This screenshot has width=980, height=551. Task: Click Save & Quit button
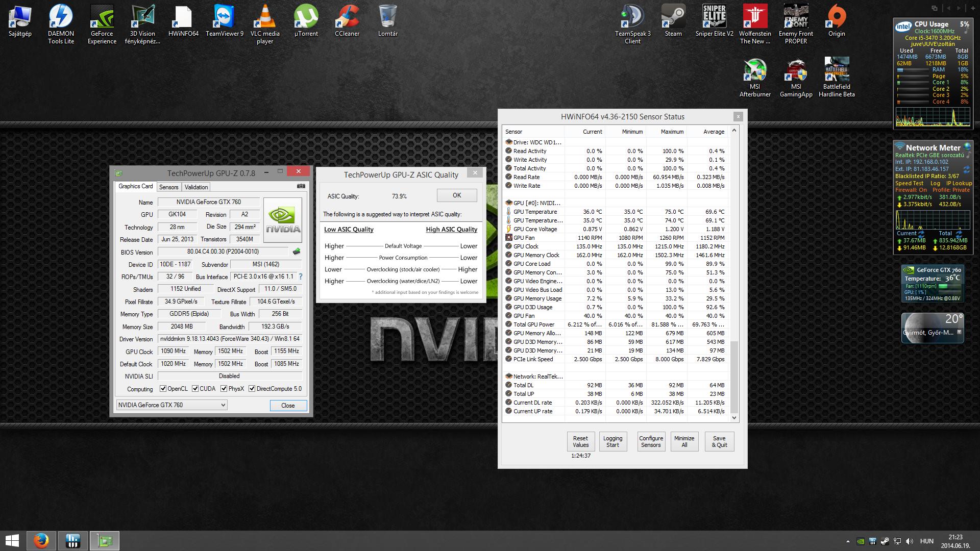click(719, 442)
